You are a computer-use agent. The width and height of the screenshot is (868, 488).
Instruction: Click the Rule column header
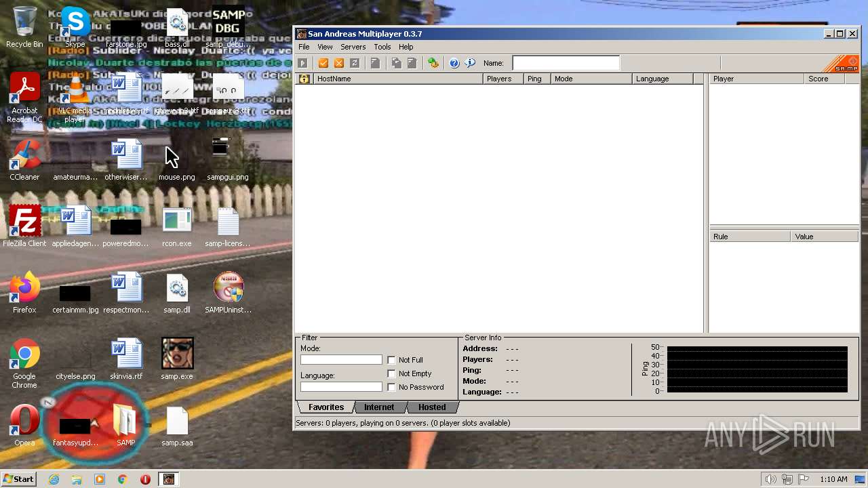[750, 237]
